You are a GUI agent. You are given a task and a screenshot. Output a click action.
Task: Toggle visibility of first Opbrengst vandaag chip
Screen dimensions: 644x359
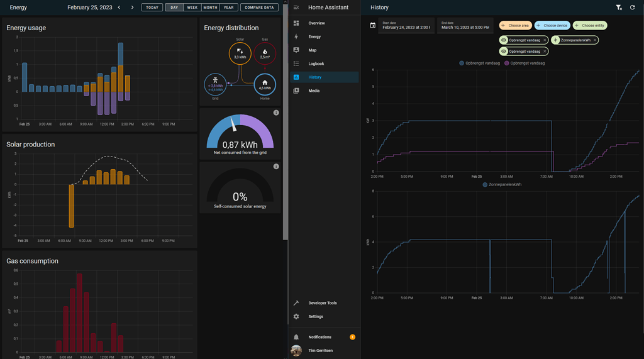click(504, 40)
